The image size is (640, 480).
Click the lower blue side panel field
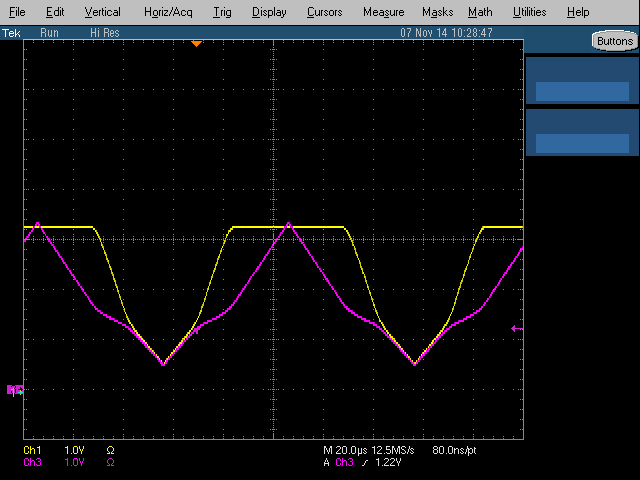pyautogui.click(x=582, y=143)
